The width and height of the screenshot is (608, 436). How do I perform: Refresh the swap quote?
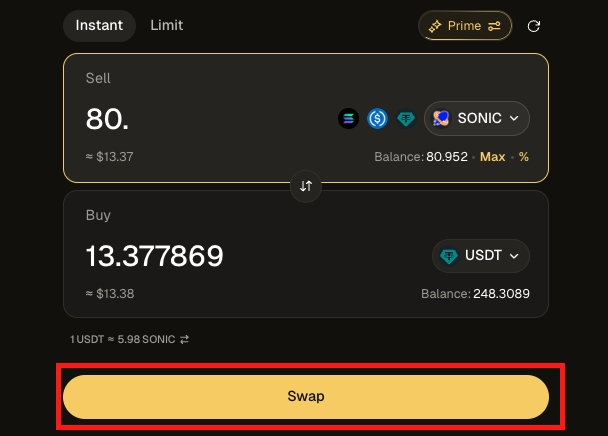click(534, 26)
